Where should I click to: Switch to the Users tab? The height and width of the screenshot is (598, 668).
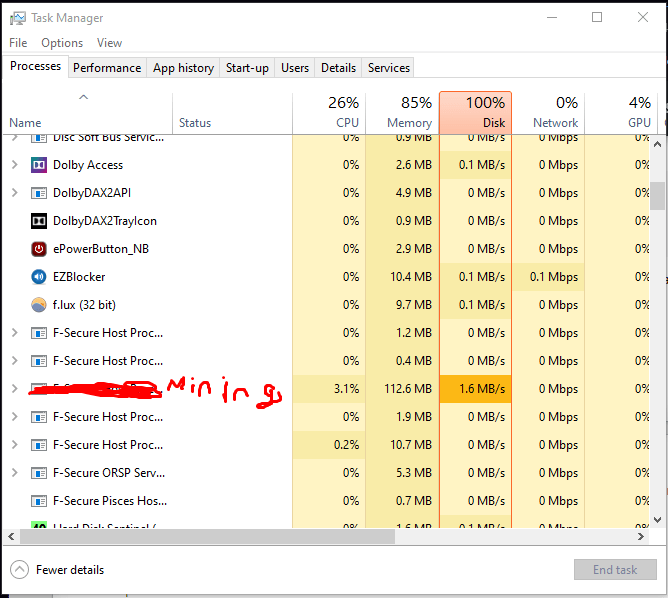(295, 68)
